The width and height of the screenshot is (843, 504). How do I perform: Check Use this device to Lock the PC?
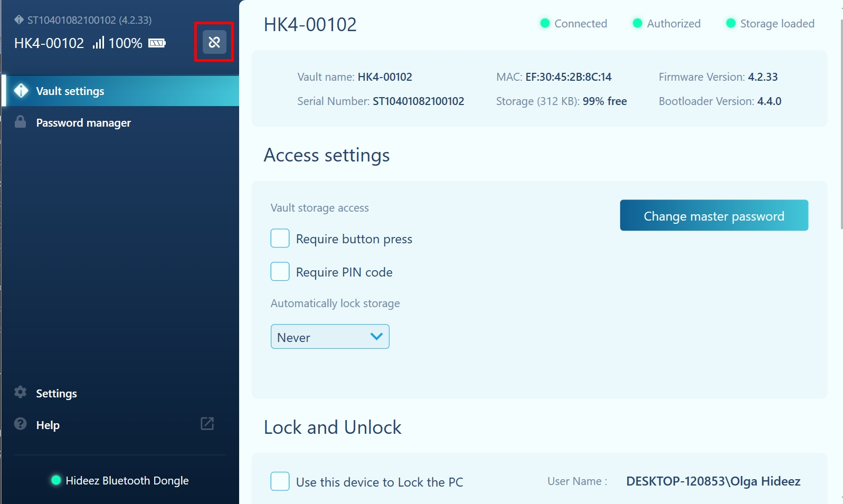tap(280, 481)
